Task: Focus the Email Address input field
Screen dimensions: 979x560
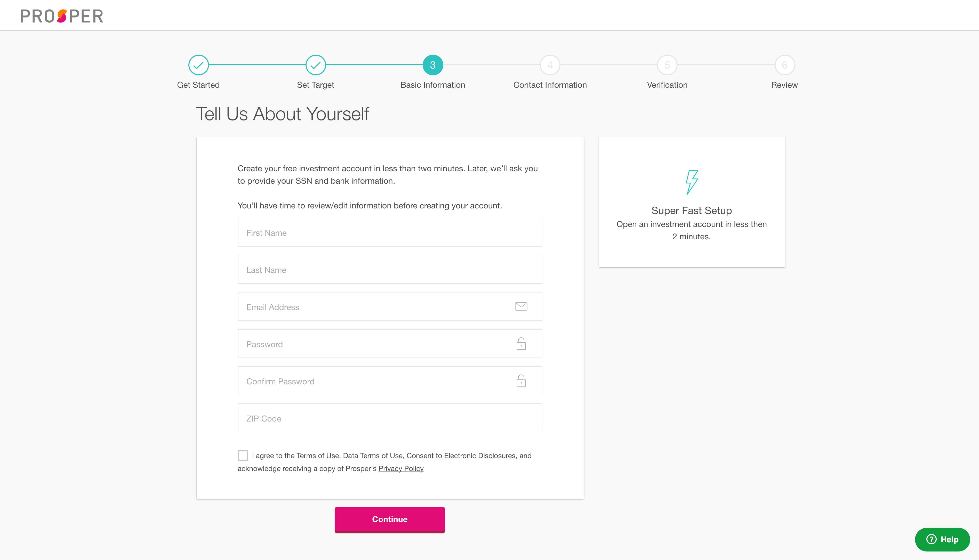Action: [x=390, y=306]
